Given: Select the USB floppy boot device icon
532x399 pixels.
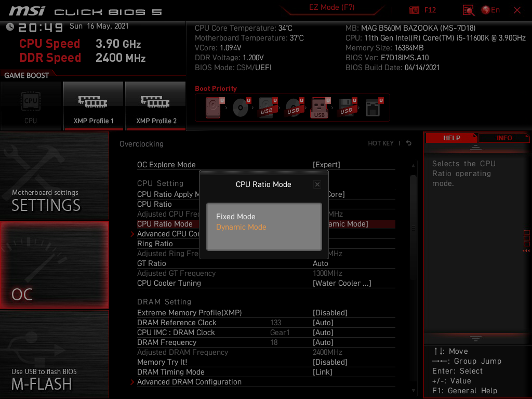Looking at the screenshot, I should coord(347,108).
